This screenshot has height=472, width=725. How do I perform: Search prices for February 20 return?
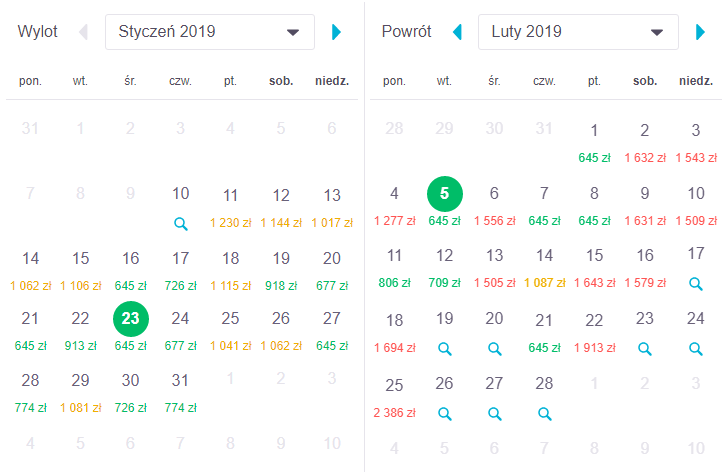pos(494,349)
